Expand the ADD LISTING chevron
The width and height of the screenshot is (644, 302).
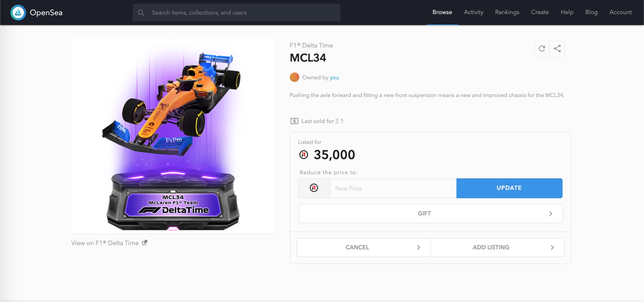tap(552, 247)
